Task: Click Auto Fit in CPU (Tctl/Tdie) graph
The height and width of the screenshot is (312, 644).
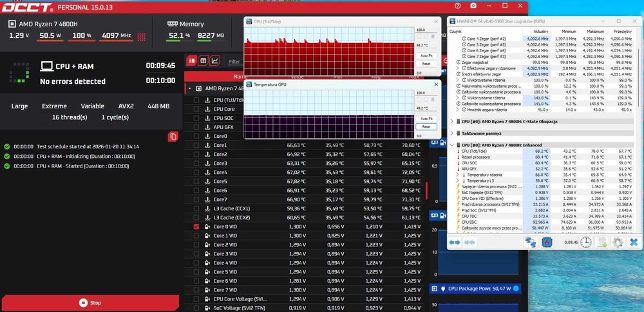Action: 426,55
